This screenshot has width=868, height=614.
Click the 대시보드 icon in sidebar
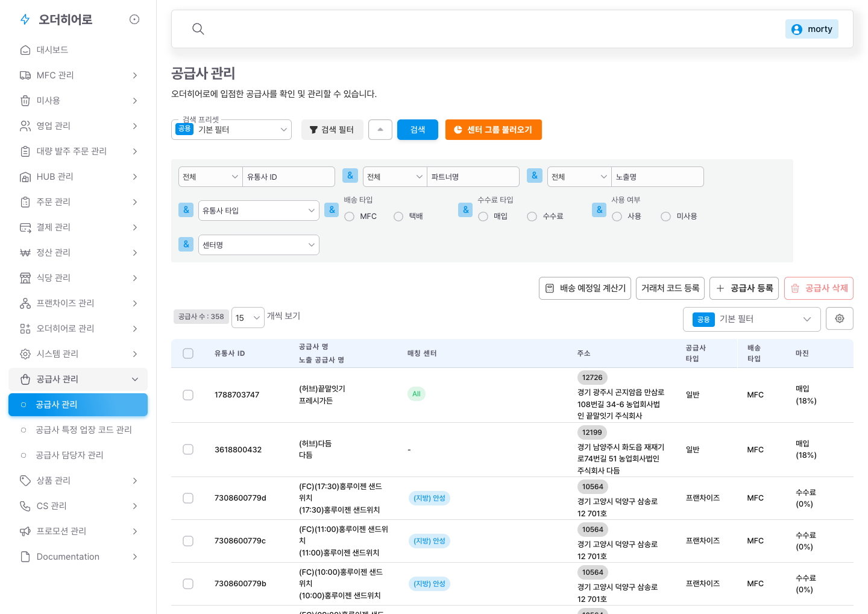pos(25,50)
